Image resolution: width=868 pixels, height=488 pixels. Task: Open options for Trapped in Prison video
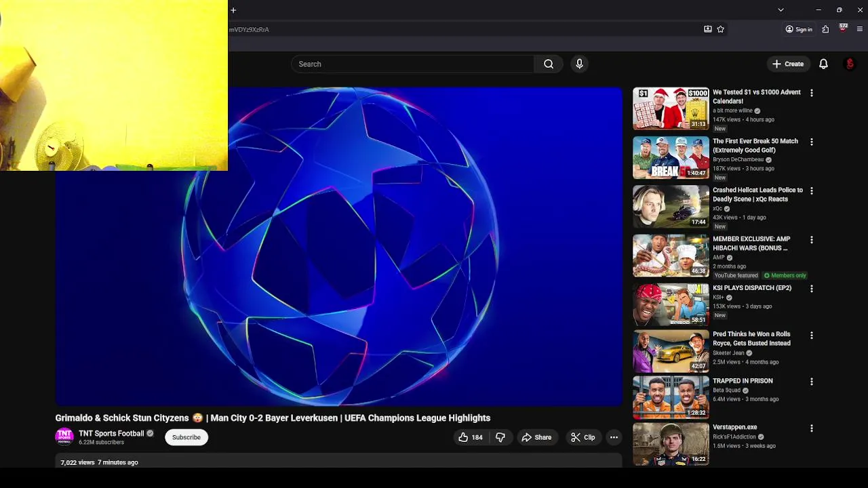(812, 381)
